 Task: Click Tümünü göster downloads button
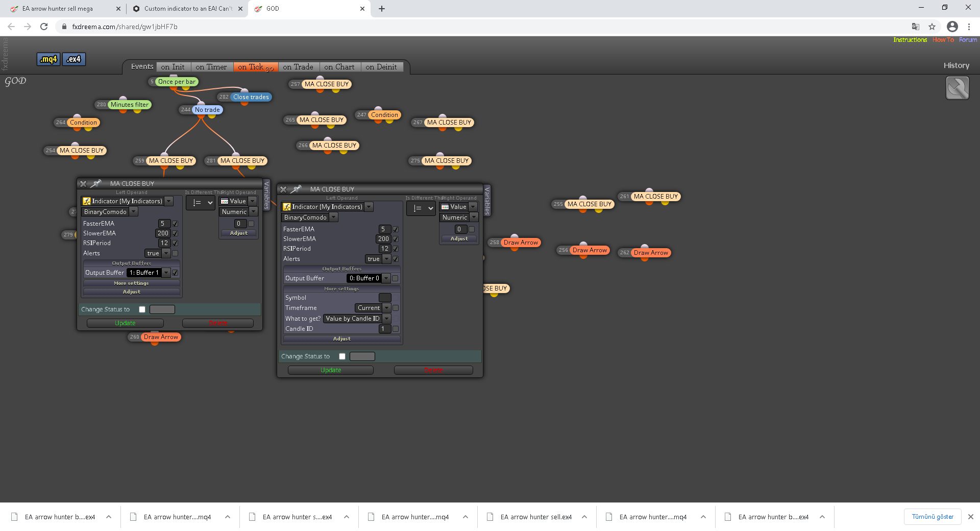[933, 517]
